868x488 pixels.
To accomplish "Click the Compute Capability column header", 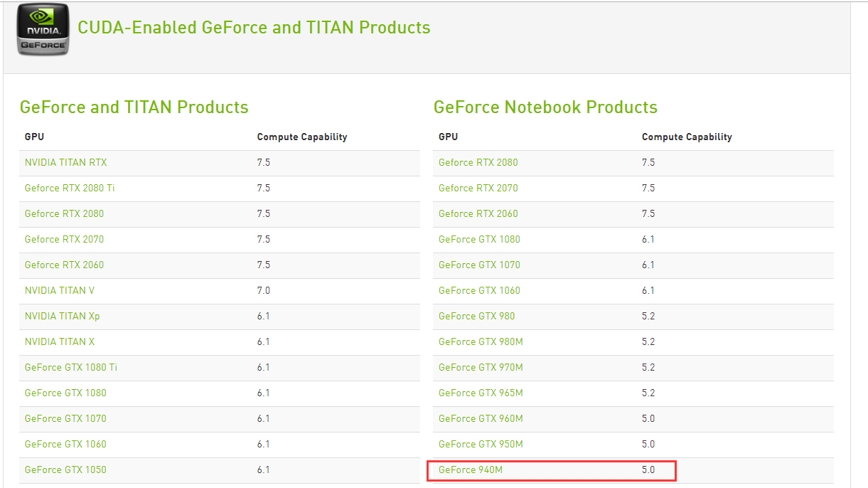I will (303, 137).
